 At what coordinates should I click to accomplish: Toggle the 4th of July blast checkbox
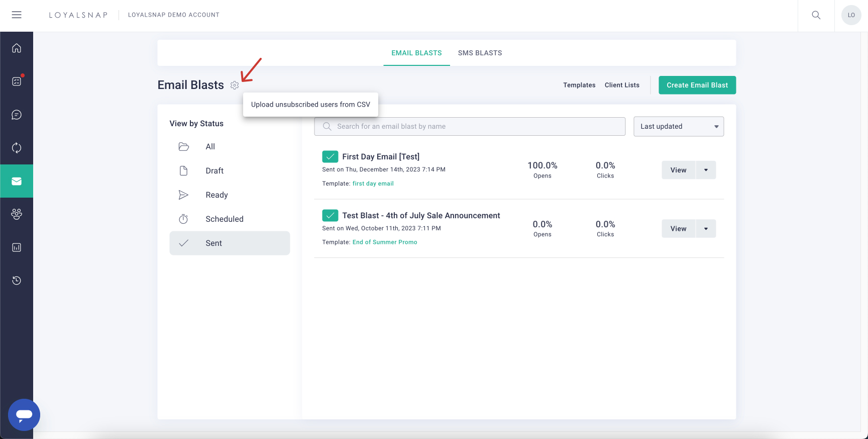[330, 216]
